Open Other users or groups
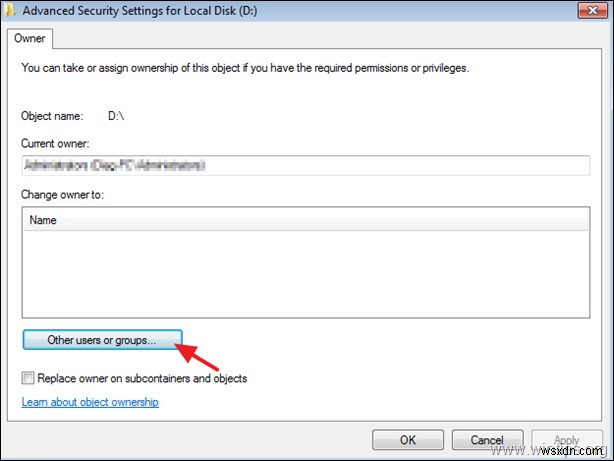This screenshot has width=614, height=461. tap(102, 340)
